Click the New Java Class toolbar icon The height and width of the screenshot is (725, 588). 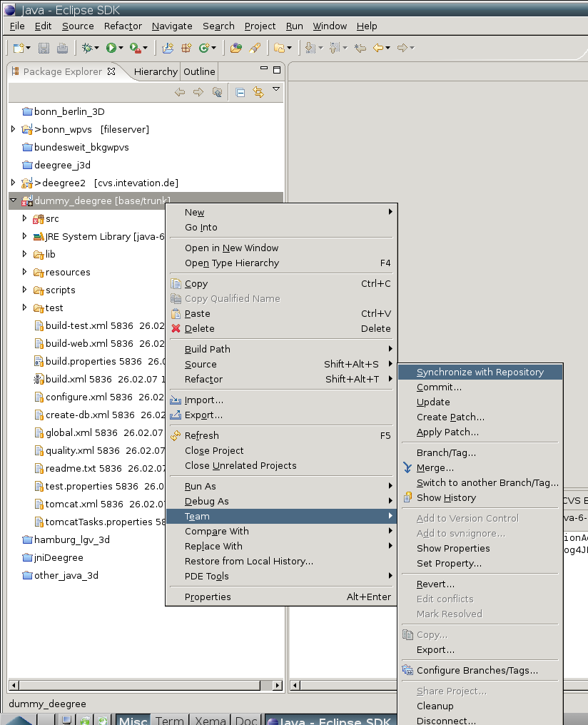point(204,48)
